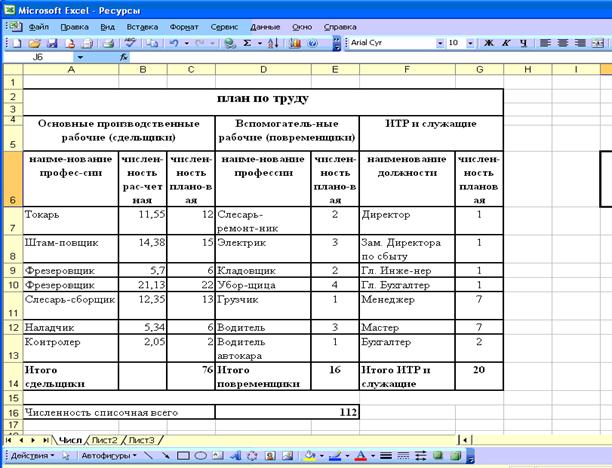Image resolution: width=612 pixels, height=468 pixels.
Task: Apply the blue Line Color
Action: pos(335,456)
